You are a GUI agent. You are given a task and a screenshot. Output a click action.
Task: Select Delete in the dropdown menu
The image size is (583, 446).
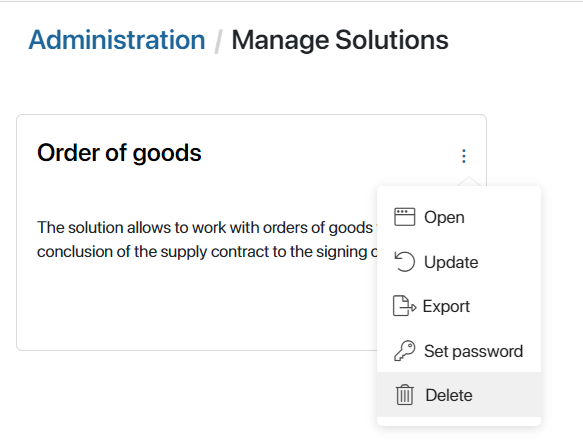coord(459,394)
